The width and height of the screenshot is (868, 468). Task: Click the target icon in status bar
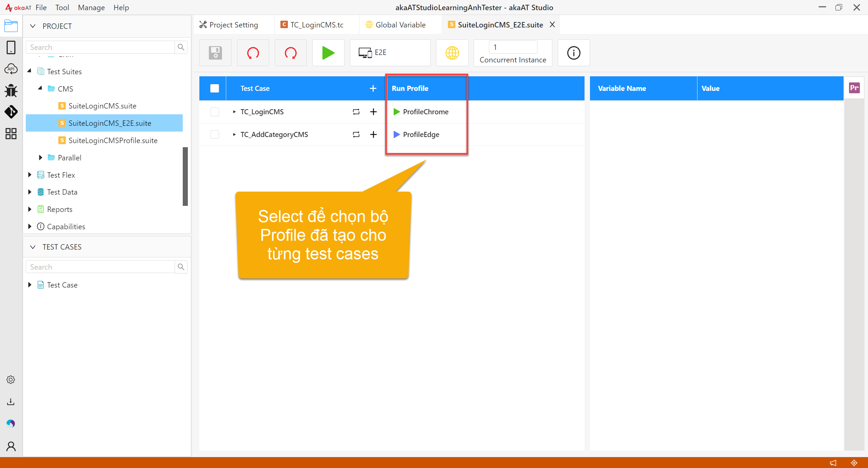pos(854,463)
